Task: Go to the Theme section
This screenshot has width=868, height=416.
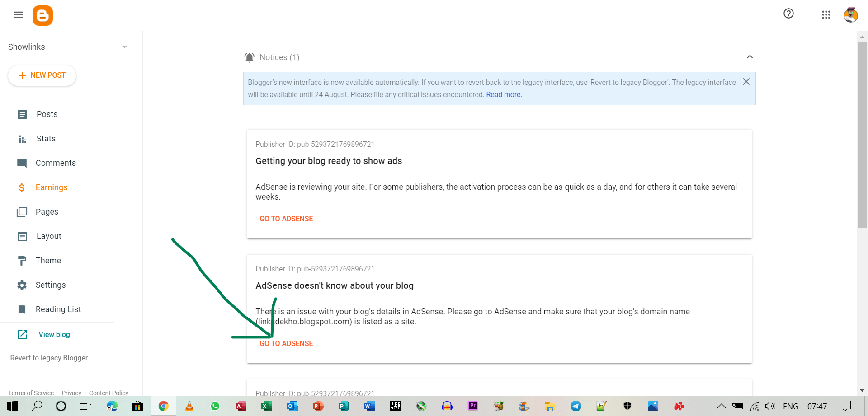Action: tap(48, 261)
